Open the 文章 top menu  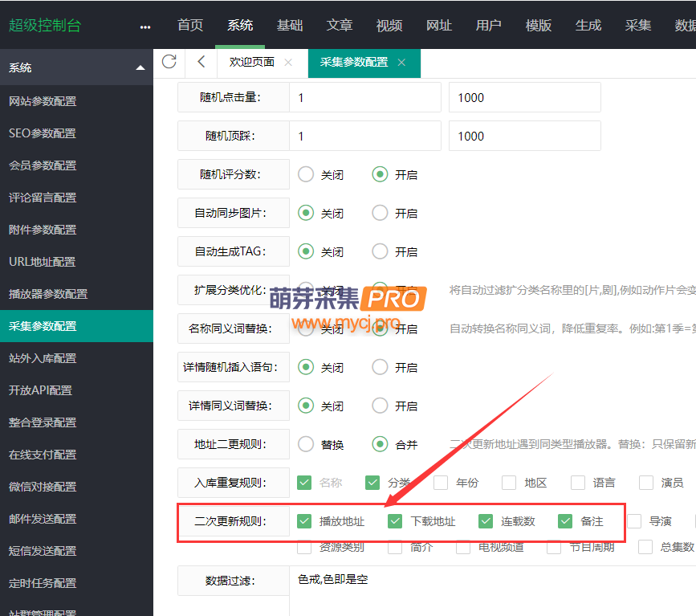[x=340, y=26]
